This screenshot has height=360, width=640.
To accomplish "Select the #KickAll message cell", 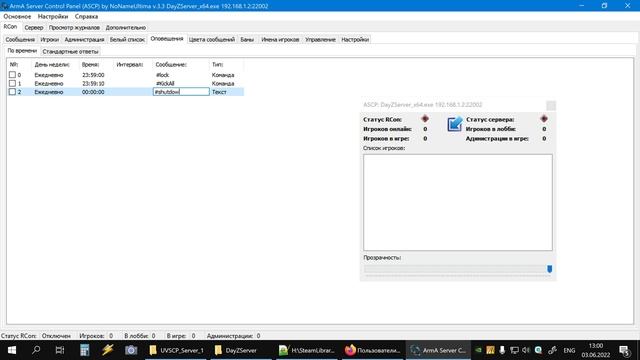I will [x=165, y=84].
